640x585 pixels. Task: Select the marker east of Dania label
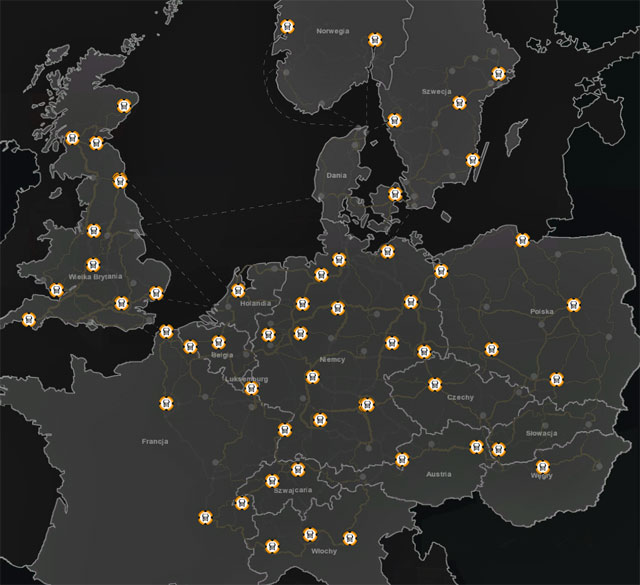point(395,194)
